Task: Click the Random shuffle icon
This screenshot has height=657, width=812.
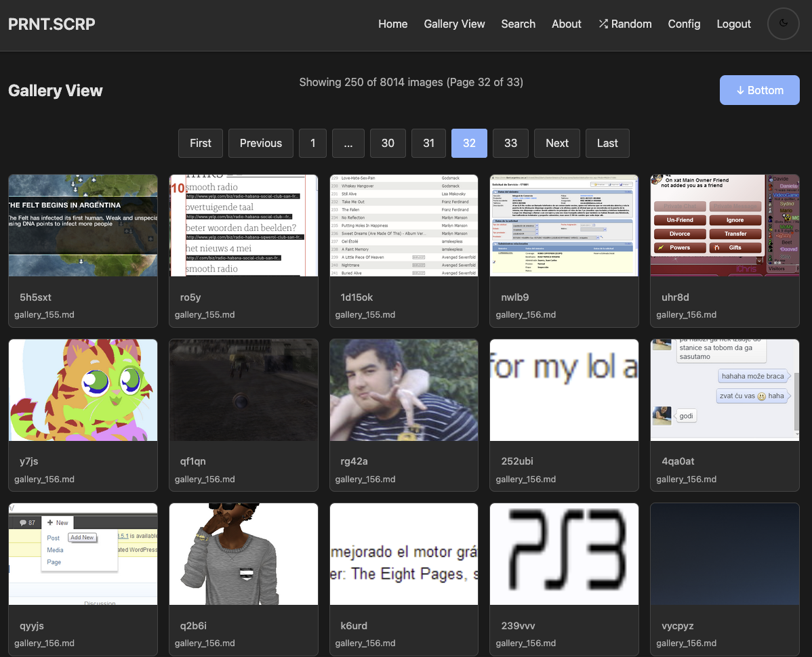Action: pyautogui.click(x=603, y=24)
